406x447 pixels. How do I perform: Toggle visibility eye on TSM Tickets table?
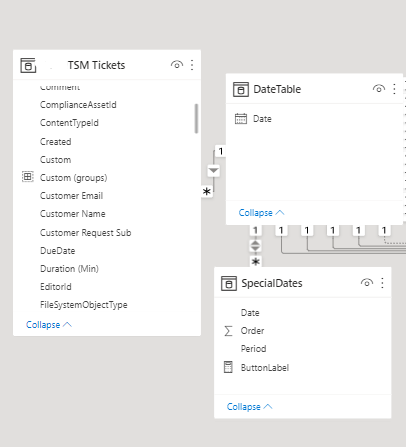point(177,65)
